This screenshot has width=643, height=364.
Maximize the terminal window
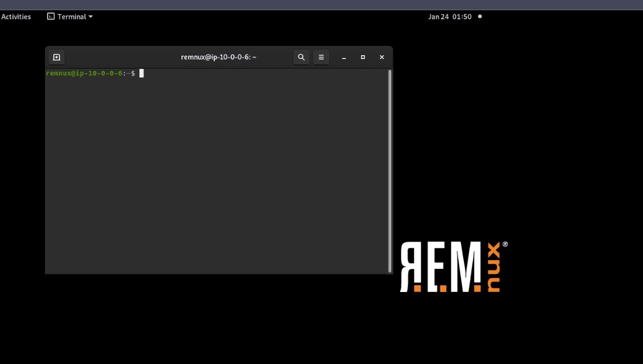(x=363, y=57)
